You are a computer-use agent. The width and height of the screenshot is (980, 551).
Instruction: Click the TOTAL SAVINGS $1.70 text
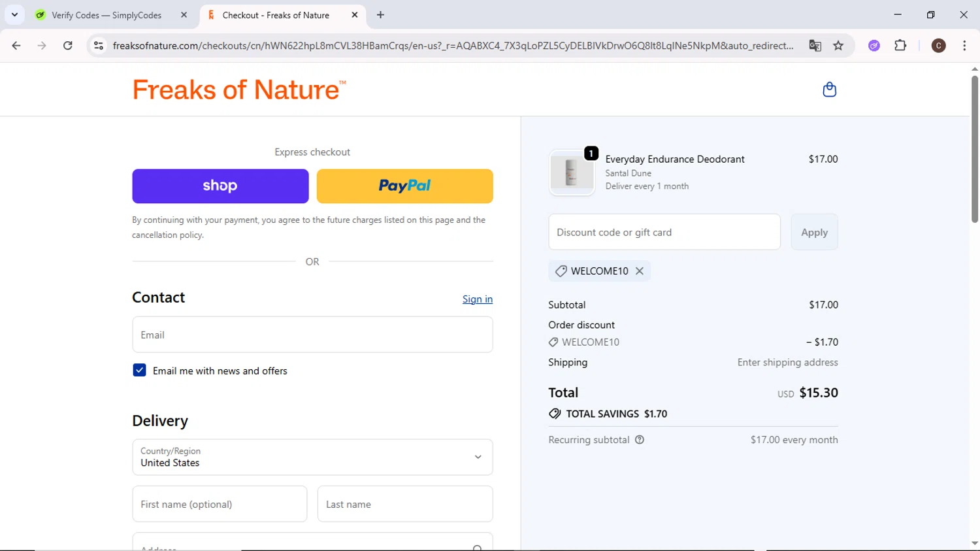click(x=616, y=414)
